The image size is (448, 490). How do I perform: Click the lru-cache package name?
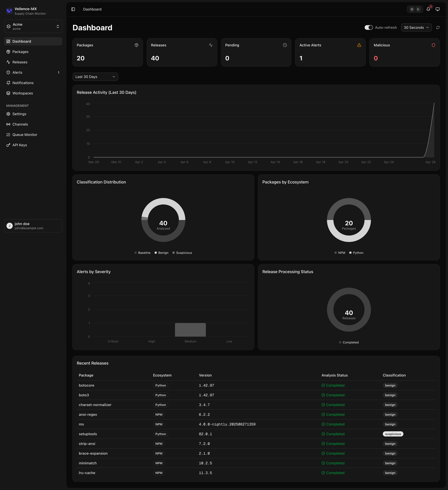(87, 473)
